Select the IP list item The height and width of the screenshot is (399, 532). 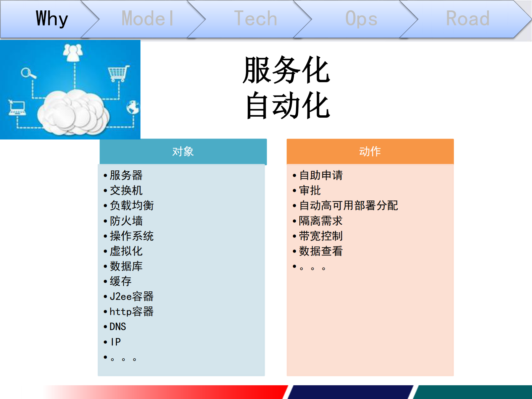point(116,342)
